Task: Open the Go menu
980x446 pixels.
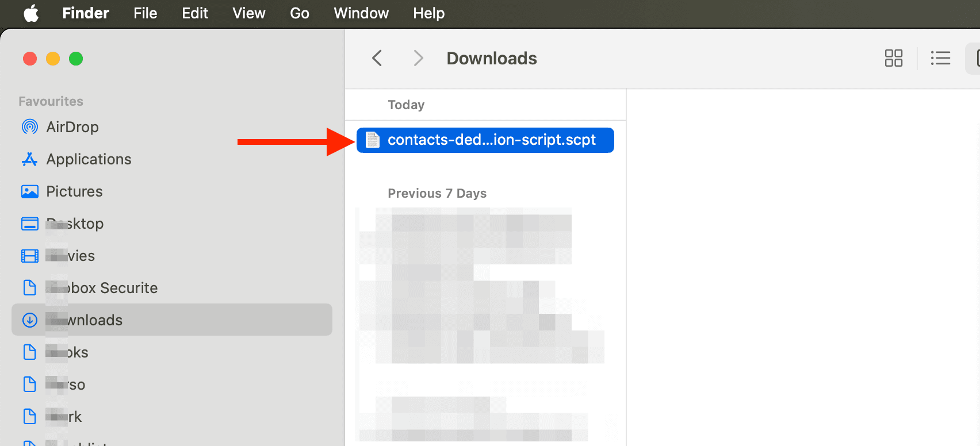Action: coord(299,13)
